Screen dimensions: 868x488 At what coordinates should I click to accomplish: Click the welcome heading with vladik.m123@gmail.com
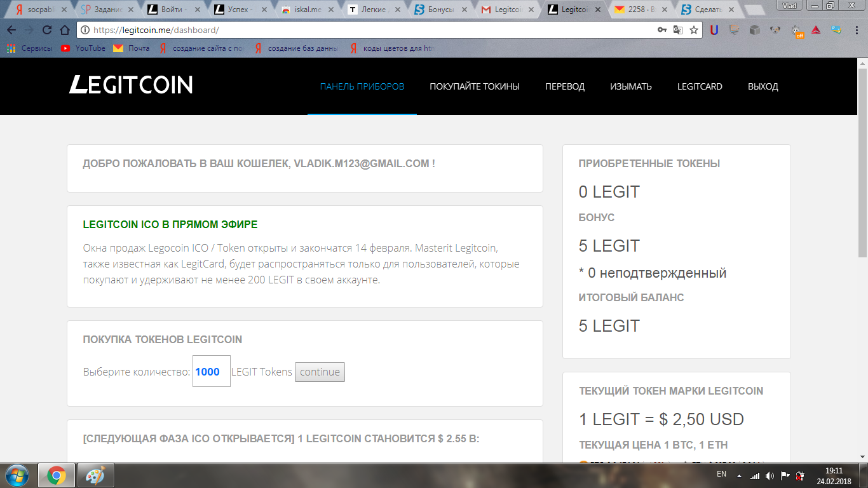pos(259,163)
